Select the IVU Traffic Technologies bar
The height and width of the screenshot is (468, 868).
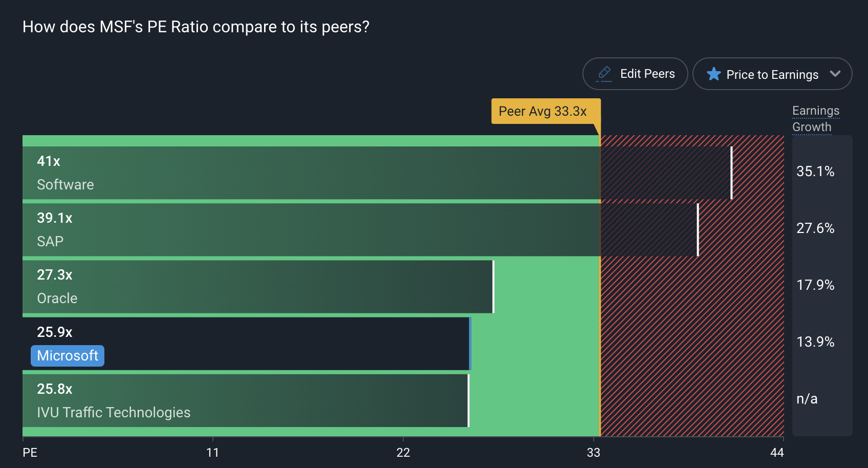click(x=246, y=401)
